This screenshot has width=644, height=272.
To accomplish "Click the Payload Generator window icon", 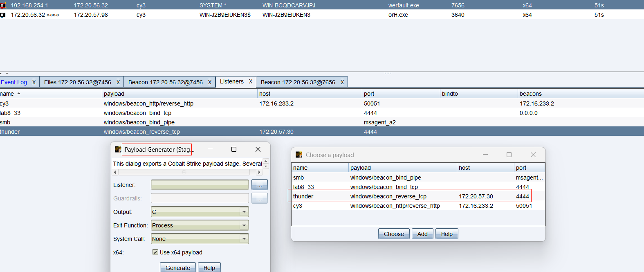I will (118, 150).
